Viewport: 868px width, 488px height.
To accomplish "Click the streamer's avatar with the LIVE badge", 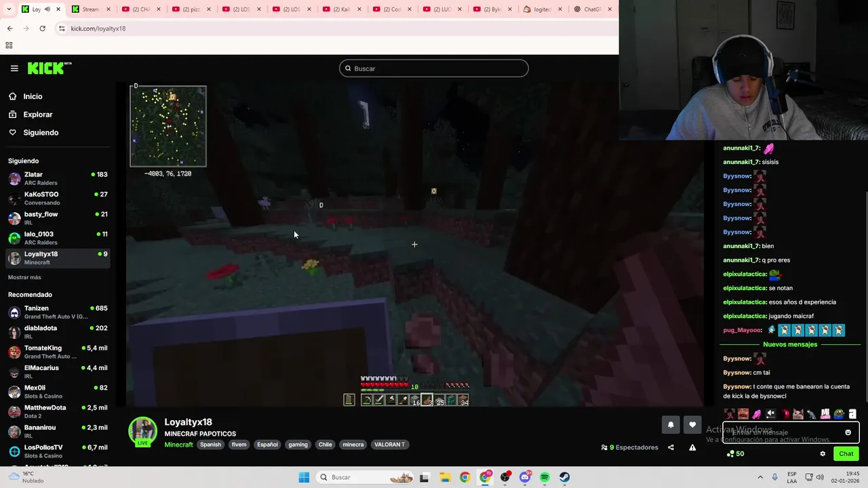I will (143, 432).
